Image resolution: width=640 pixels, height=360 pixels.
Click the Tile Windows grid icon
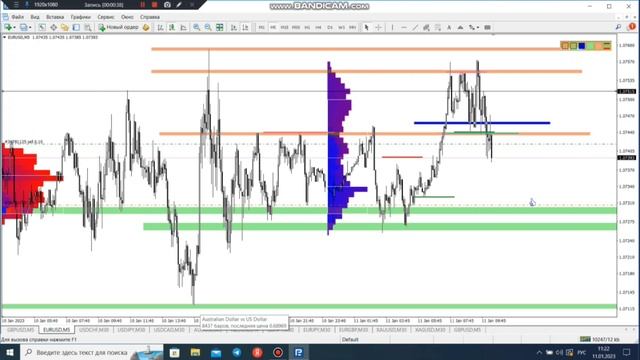[x=220, y=27]
